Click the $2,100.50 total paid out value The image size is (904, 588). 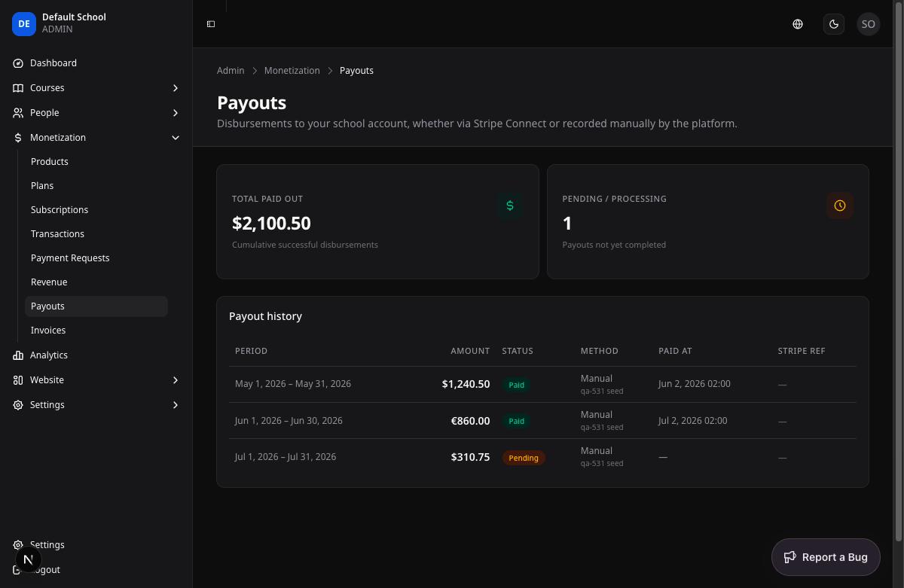271,224
